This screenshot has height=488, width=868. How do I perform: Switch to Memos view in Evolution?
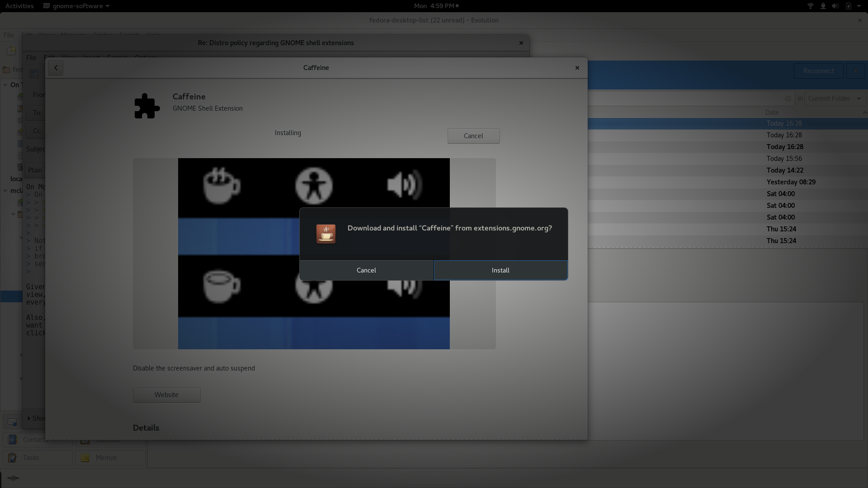(111, 458)
